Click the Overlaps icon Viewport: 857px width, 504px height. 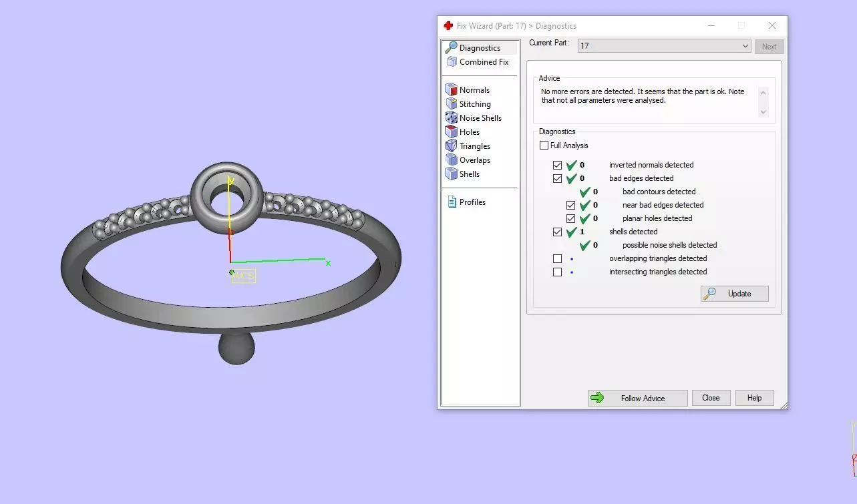451,160
